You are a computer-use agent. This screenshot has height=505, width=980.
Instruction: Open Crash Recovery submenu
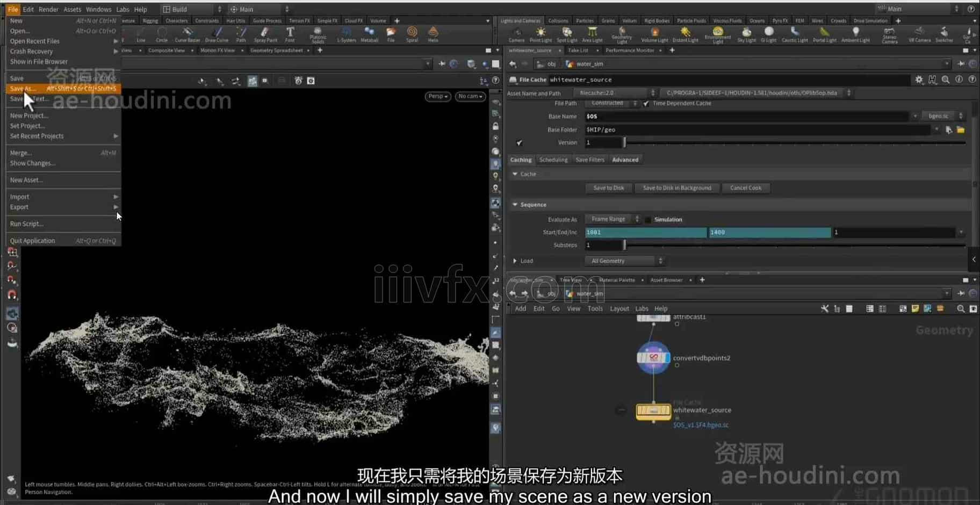(x=63, y=52)
